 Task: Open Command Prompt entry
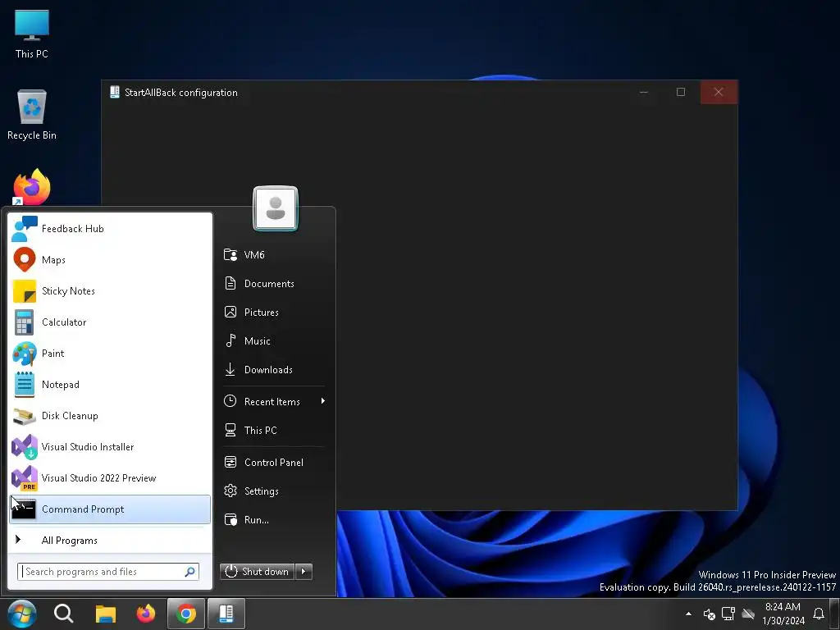coord(110,509)
